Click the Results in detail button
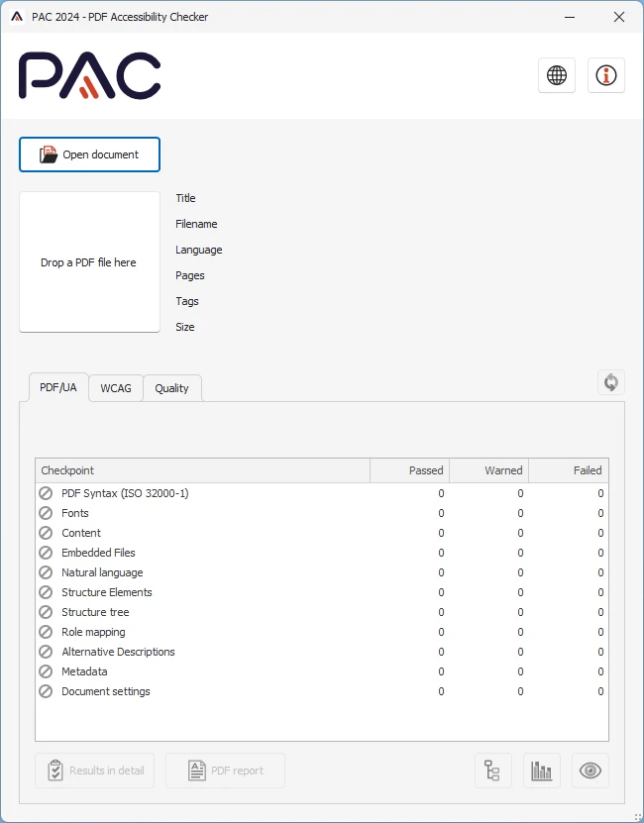The width and height of the screenshot is (644, 823). pyautogui.click(x=94, y=771)
